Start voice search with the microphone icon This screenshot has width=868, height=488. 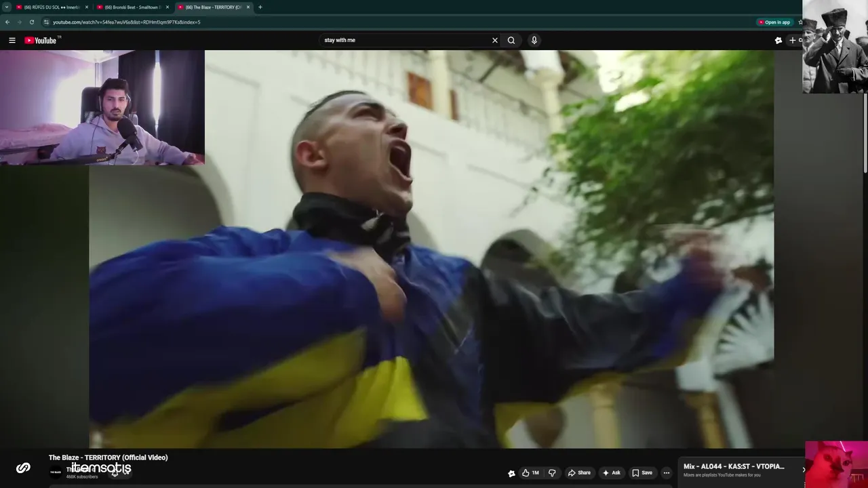(534, 40)
